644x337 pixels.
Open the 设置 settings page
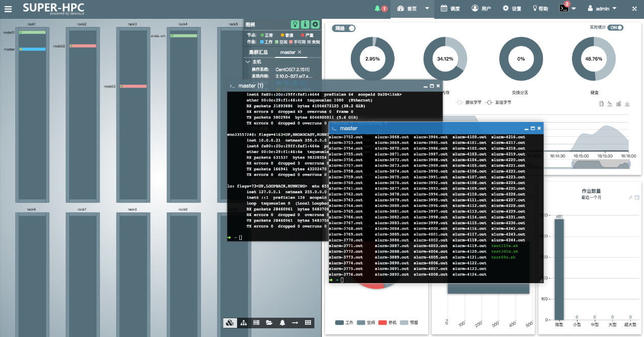pos(512,9)
